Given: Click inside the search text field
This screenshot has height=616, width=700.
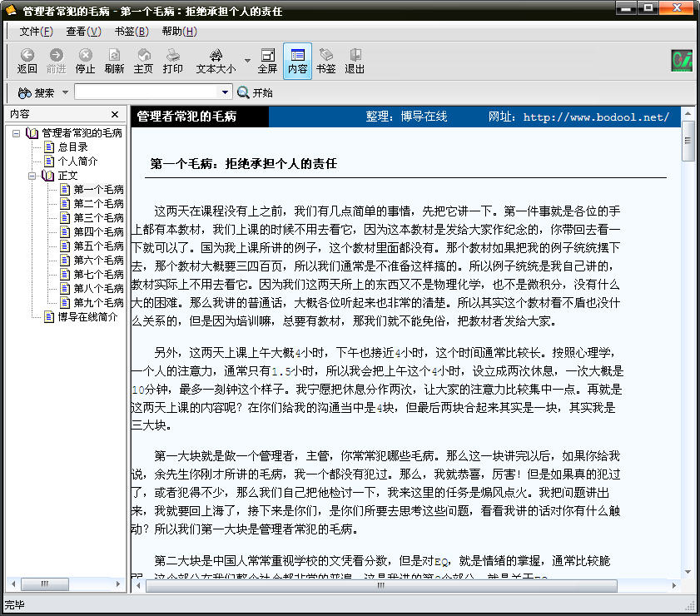Looking at the screenshot, I should coord(146,92).
